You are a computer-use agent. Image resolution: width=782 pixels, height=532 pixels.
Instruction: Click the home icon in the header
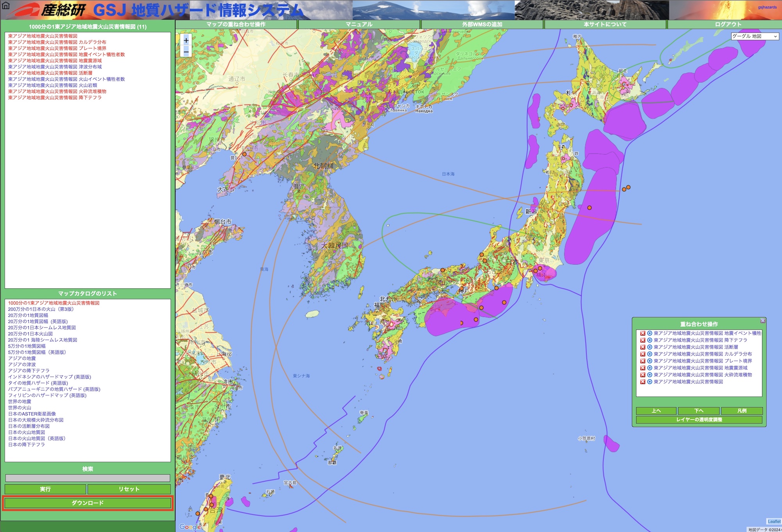5,5
